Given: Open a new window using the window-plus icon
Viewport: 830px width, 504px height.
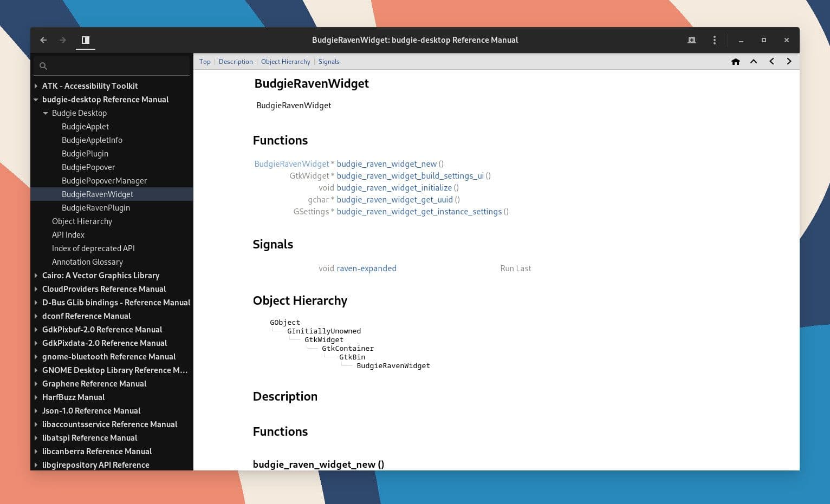Looking at the screenshot, I should pos(692,40).
